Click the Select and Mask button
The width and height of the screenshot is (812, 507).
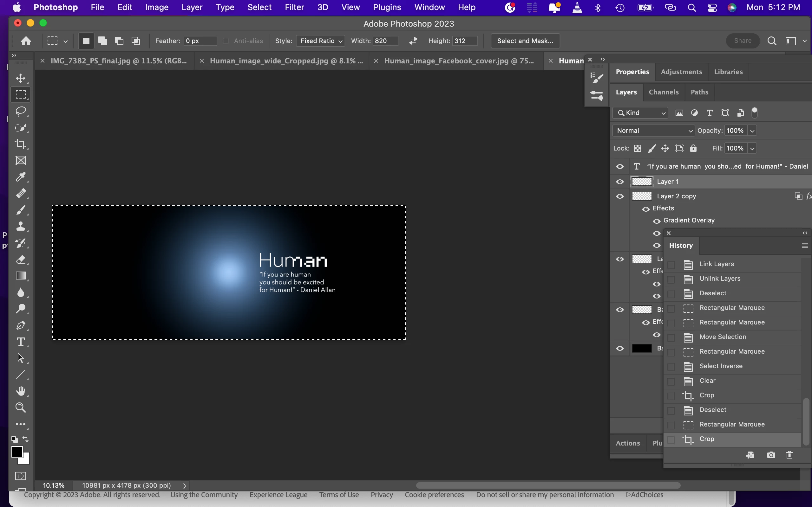[525, 41]
